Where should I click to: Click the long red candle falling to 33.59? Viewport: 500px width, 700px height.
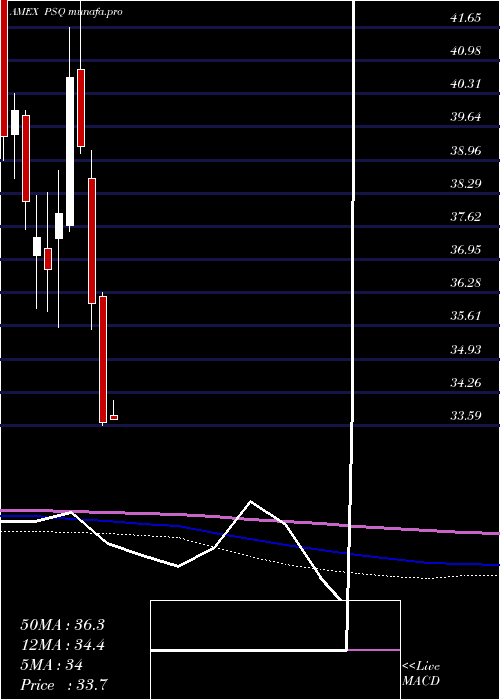click(x=103, y=359)
